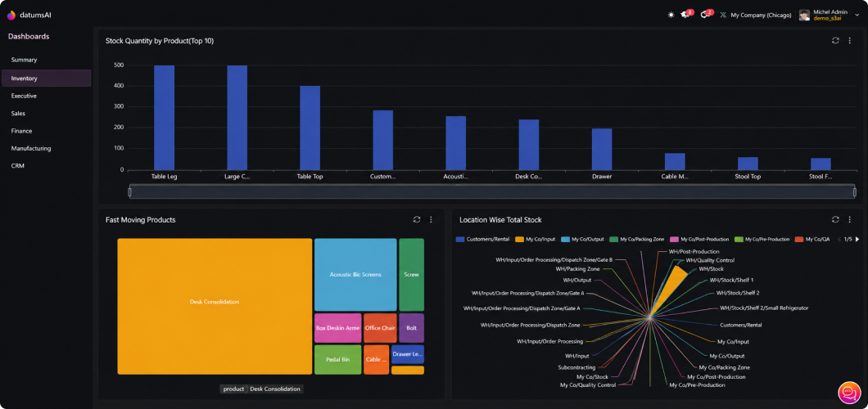The height and width of the screenshot is (409, 868).
Task: Click the WH/Quality Control pie label
Action: coord(710,260)
